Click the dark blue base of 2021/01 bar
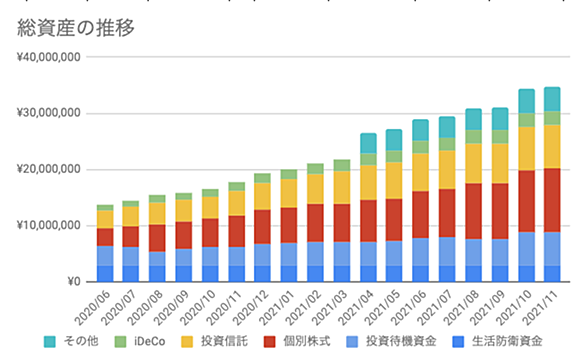 pos(289,274)
